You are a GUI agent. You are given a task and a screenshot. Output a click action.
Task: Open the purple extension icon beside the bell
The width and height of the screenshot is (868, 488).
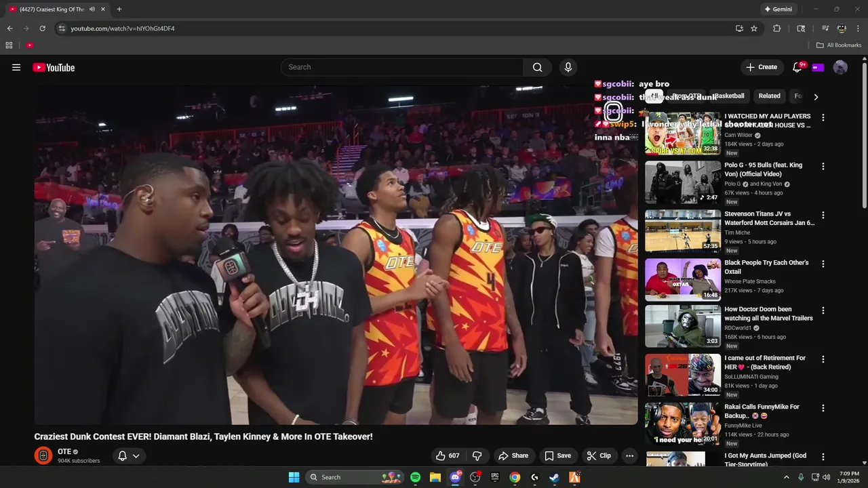(x=818, y=67)
